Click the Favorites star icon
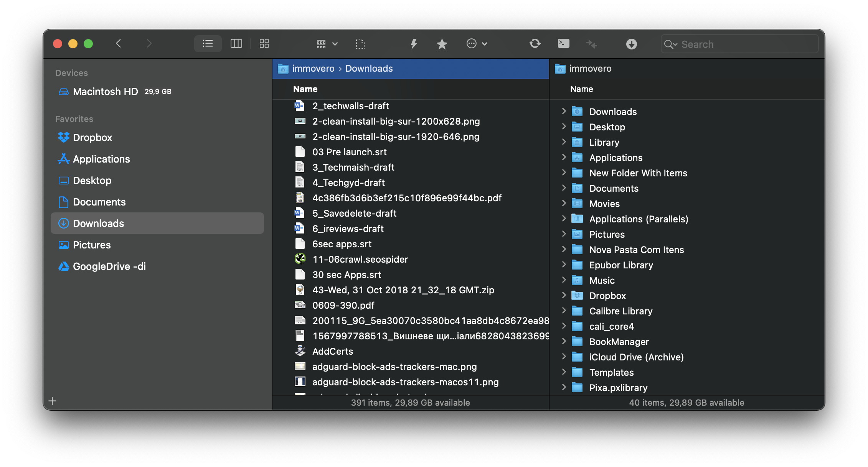Viewport: 868px width, 467px height. (443, 43)
